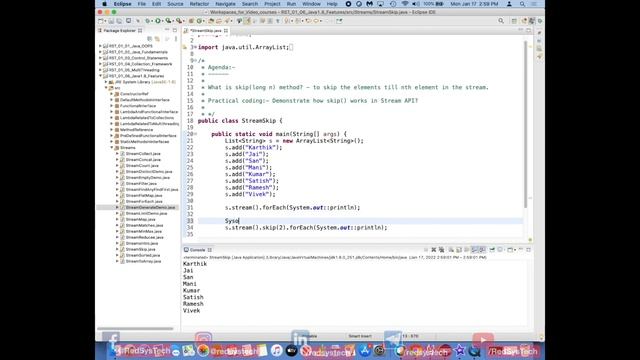
Task: Toggle Pin Console button
Action: 492,249
